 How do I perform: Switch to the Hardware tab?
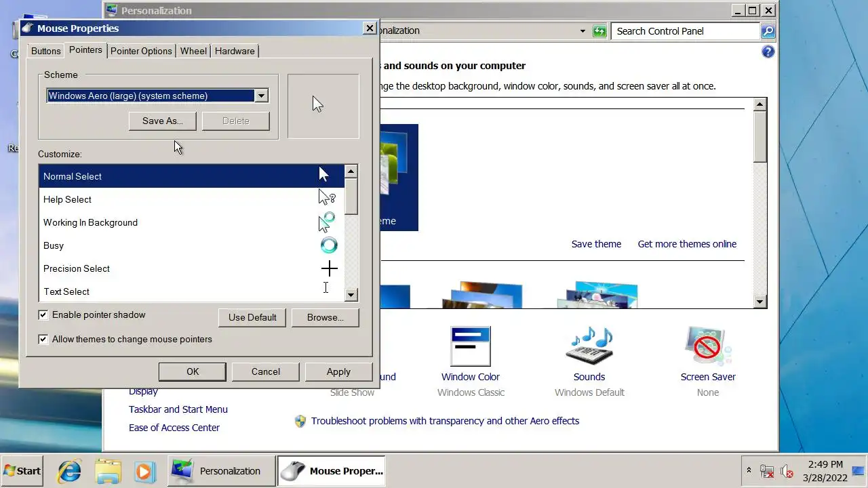[235, 51]
